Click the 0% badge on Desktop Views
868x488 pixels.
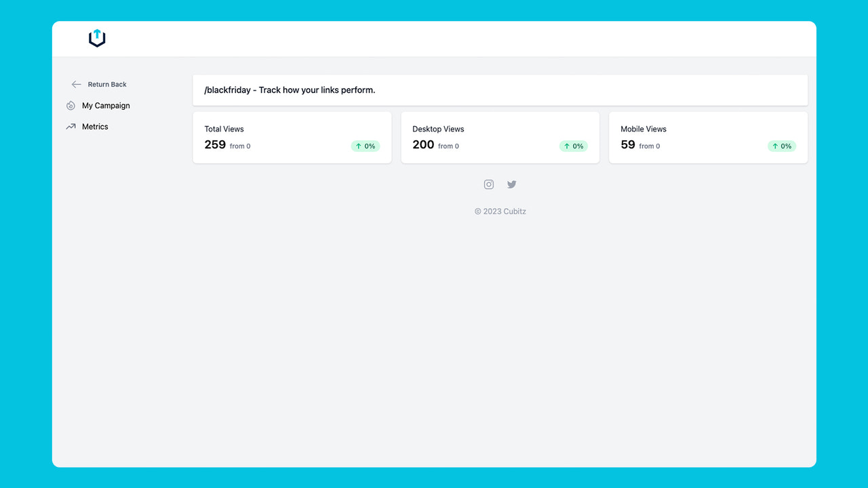pos(573,146)
